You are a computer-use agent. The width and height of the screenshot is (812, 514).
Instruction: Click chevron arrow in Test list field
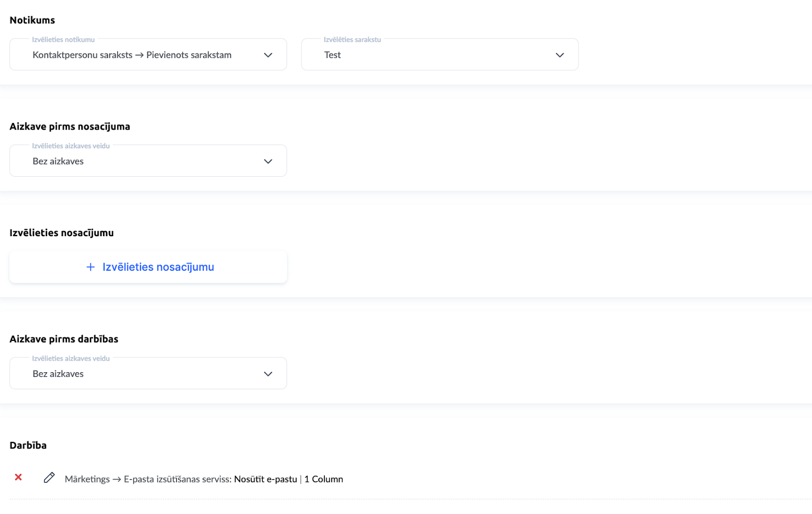tap(559, 55)
